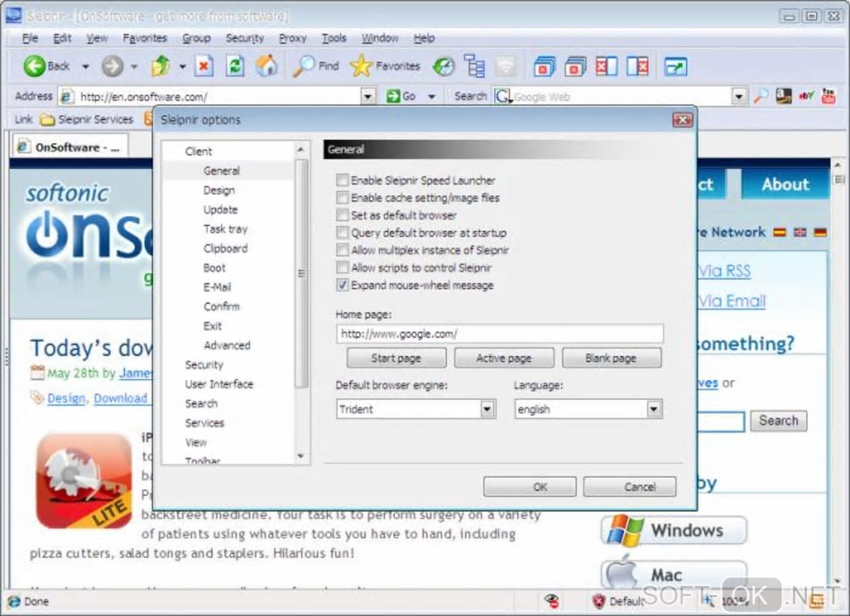This screenshot has height=616, width=850.
Task: Open Favorites star icon
Action: 361,66
